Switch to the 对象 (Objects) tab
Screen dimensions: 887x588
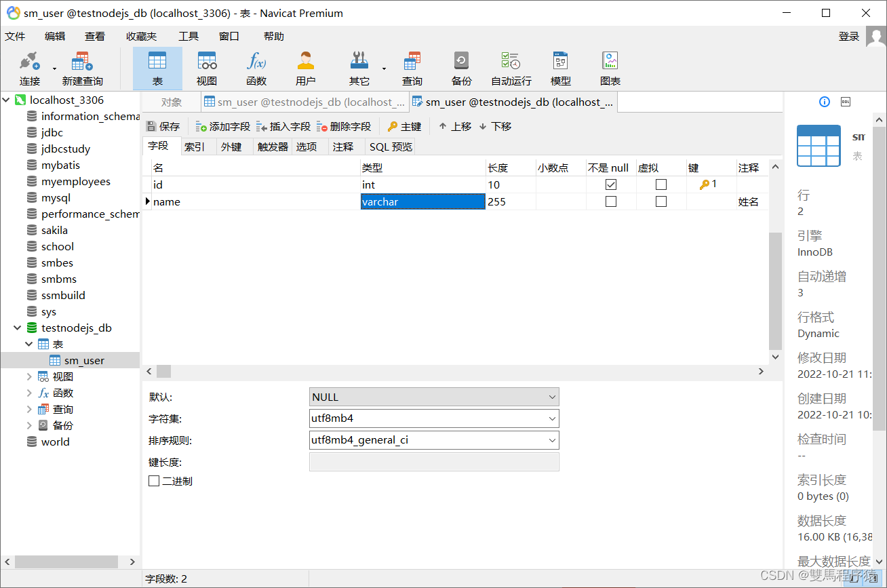pos(172,102)
